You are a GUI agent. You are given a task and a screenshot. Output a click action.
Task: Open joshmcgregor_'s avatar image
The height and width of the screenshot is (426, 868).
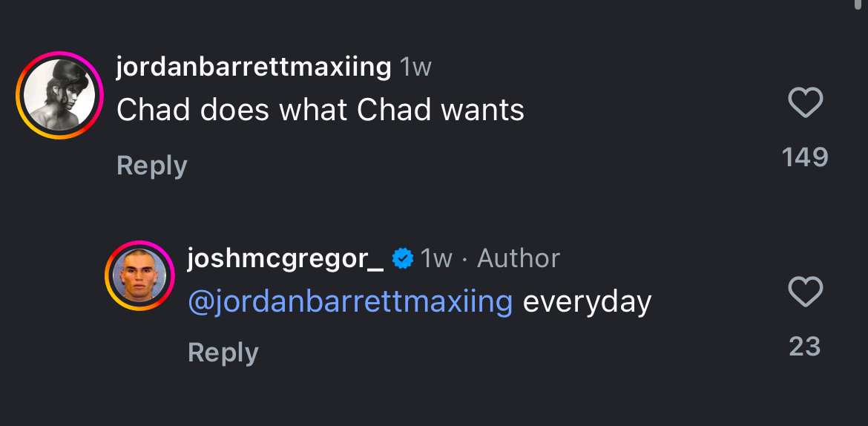click(x=139, y=276)
